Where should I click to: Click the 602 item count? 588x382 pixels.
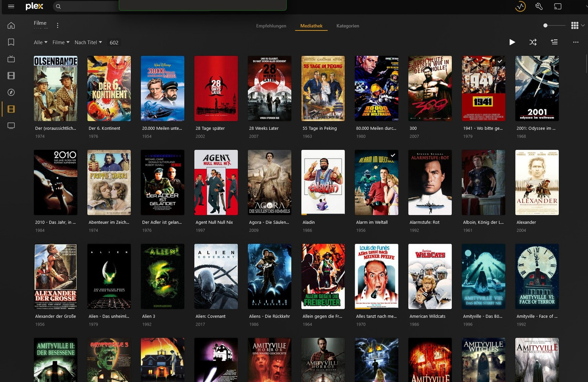[114, 42]
